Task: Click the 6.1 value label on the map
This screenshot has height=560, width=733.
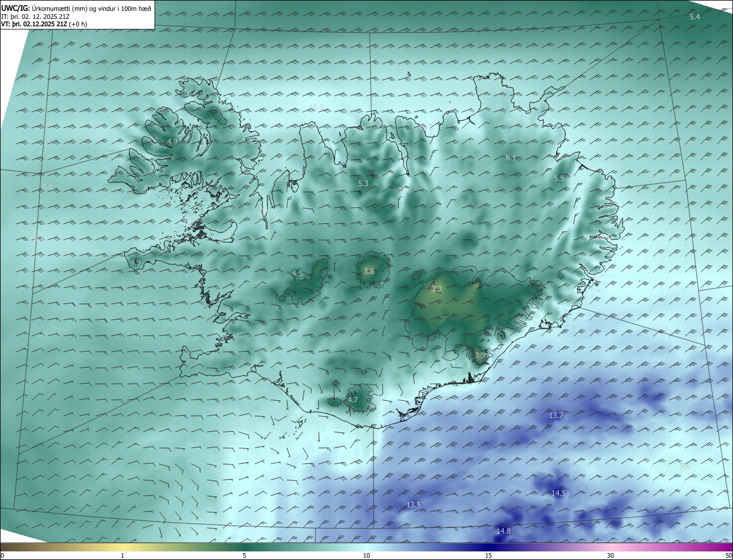Action: (511, 157)
